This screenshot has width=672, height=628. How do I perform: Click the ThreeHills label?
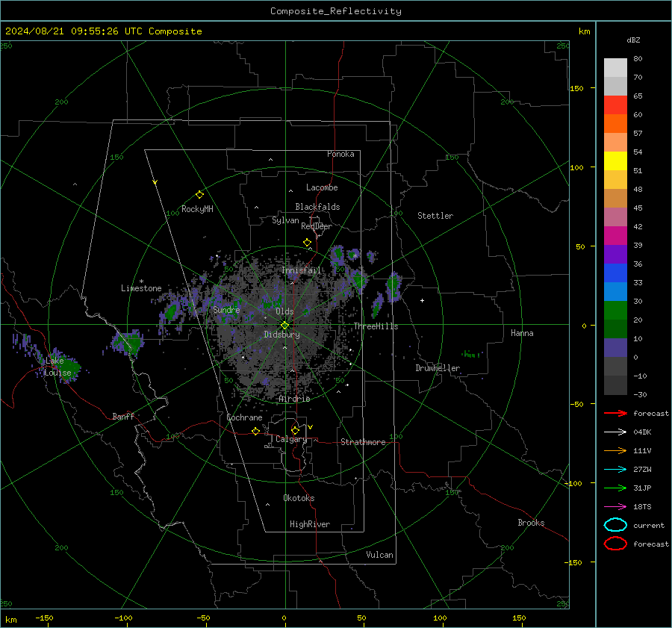[x=376, y=326]
